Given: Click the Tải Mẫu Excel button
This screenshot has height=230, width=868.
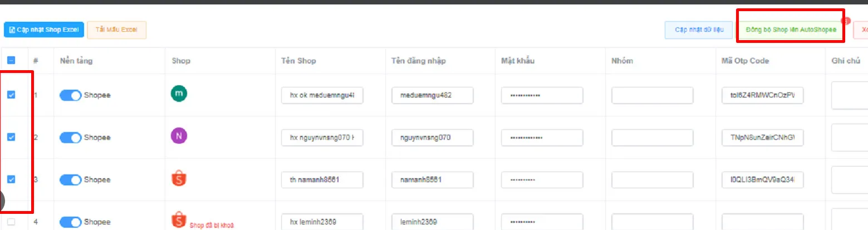Looking at the screenshot, I should (117, 30).
